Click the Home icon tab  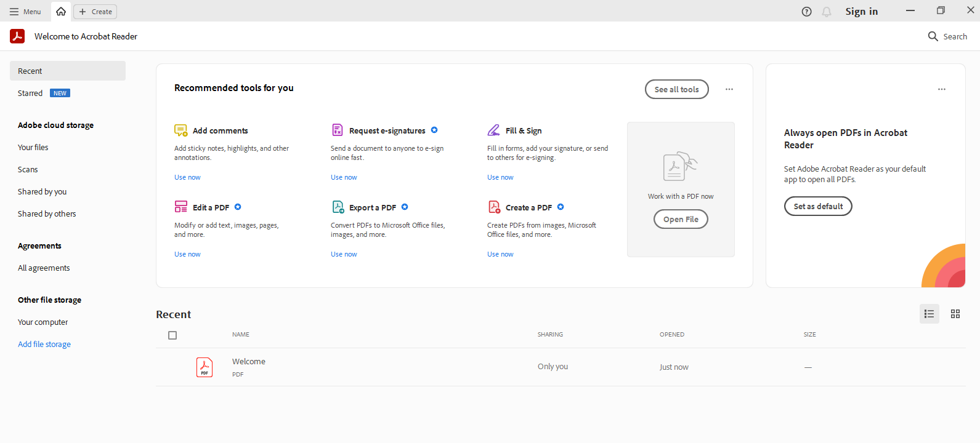pyautogui.click(x=61, y=12)
